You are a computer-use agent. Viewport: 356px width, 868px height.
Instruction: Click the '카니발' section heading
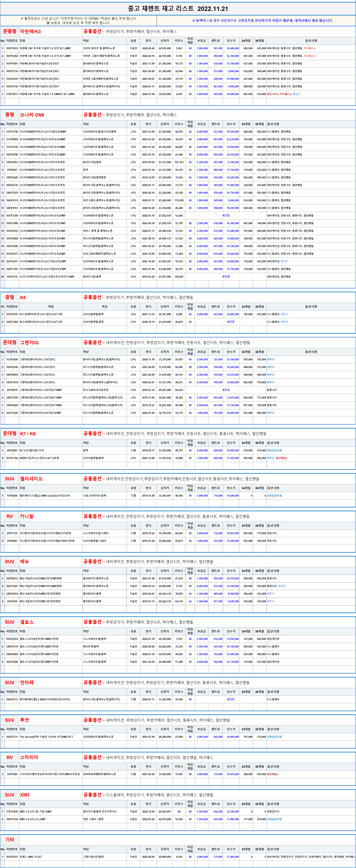pos(27,516)
